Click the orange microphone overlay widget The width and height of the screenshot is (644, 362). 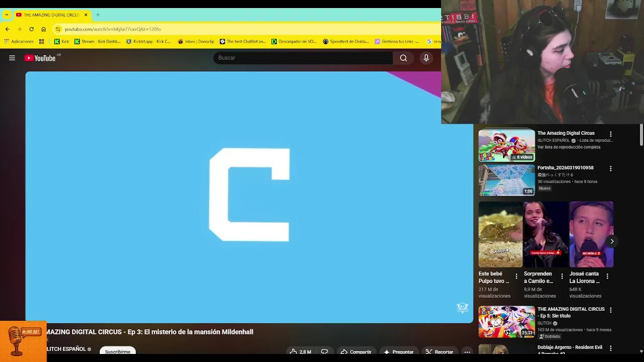[x=23, y=341]
